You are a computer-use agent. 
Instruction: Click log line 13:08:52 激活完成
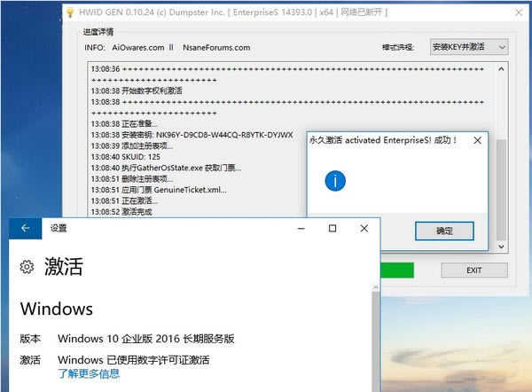coord(121,212)
